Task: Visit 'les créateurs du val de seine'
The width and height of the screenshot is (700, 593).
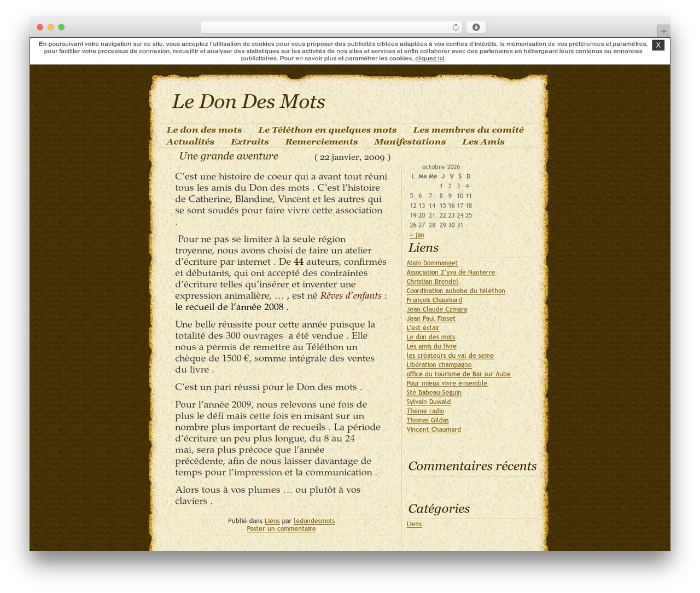Action: [450, 356]
